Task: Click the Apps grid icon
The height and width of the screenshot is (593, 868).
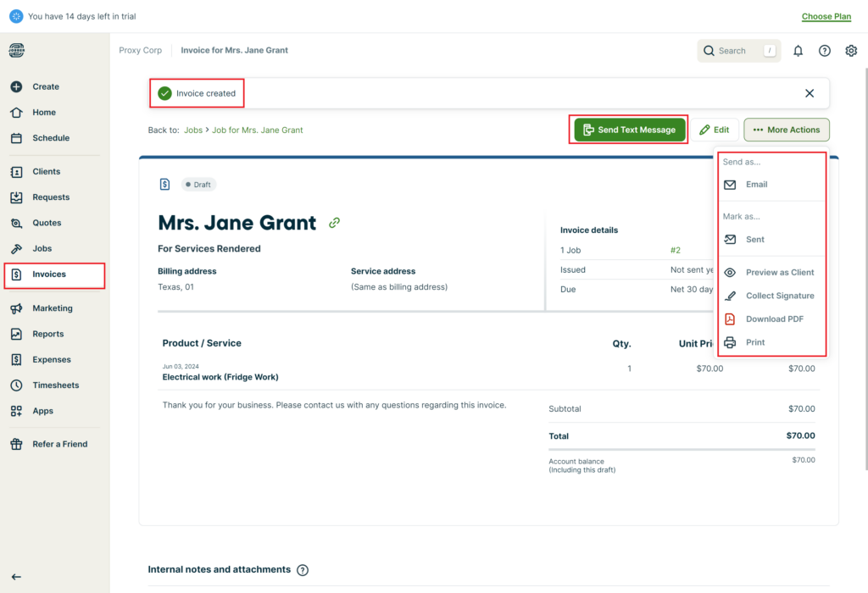Action: [17, 411]
